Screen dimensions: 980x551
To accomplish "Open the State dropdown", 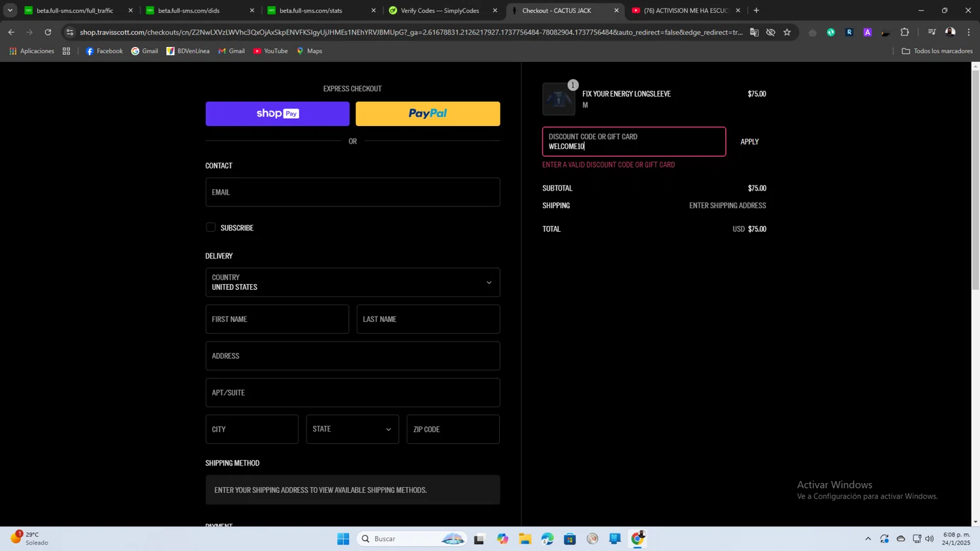I will 353,430.
